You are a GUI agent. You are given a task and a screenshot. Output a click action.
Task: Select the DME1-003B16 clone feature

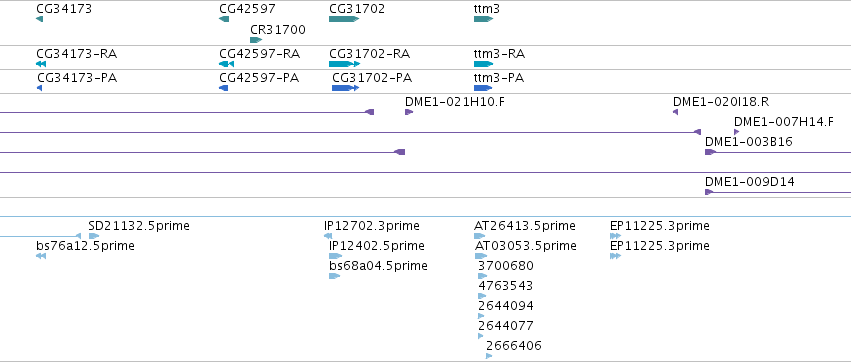point(778,152)
